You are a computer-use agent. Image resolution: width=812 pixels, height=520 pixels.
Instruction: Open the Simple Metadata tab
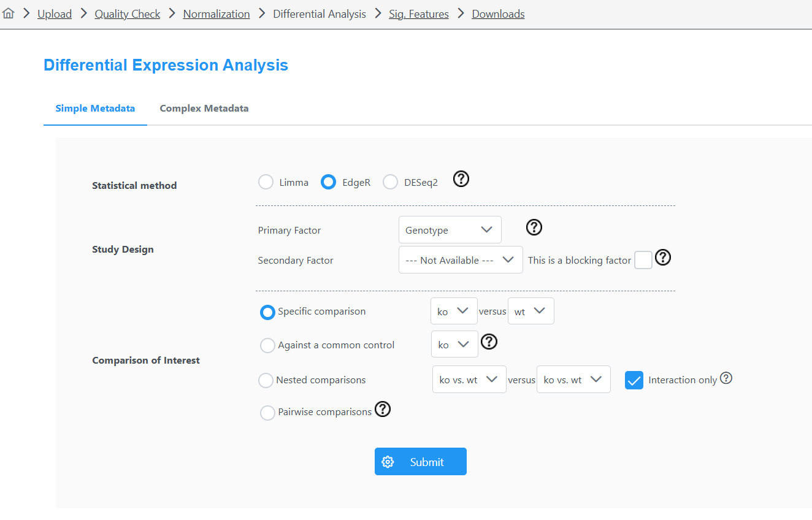click(95, 108)
